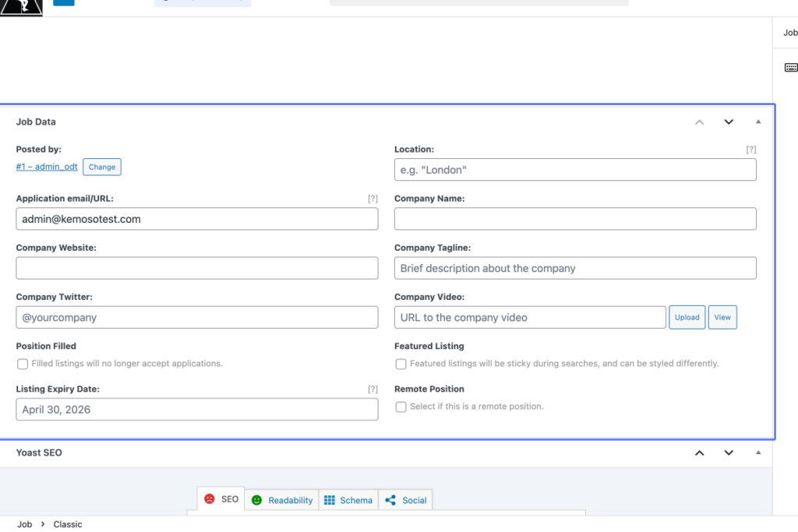The height and width of the screenshot is (532, 798).
Task: Collapse the Yoast SEO panel
Action: [x=758, y=453]
